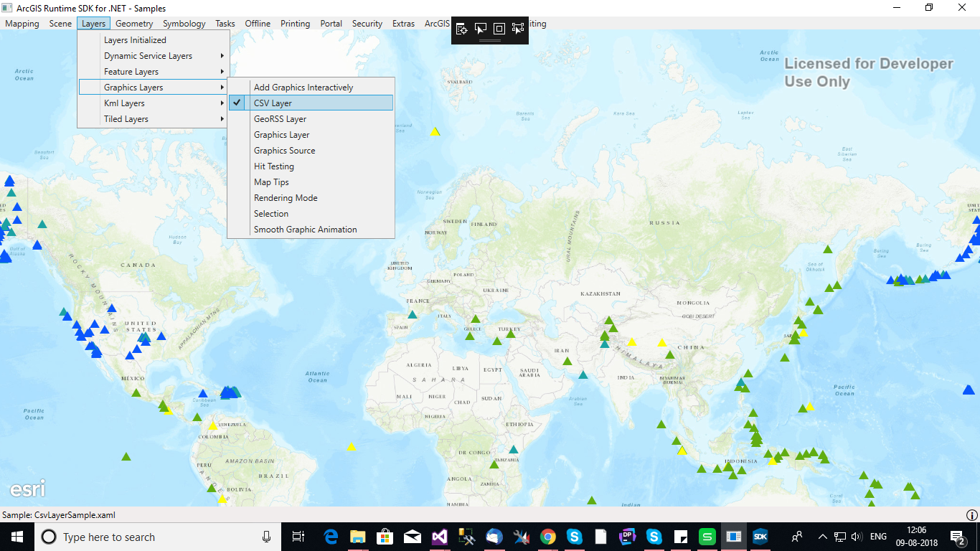Open the Action Center notifications icon
This screenshot has width=980, height=551.
point(957,537)
